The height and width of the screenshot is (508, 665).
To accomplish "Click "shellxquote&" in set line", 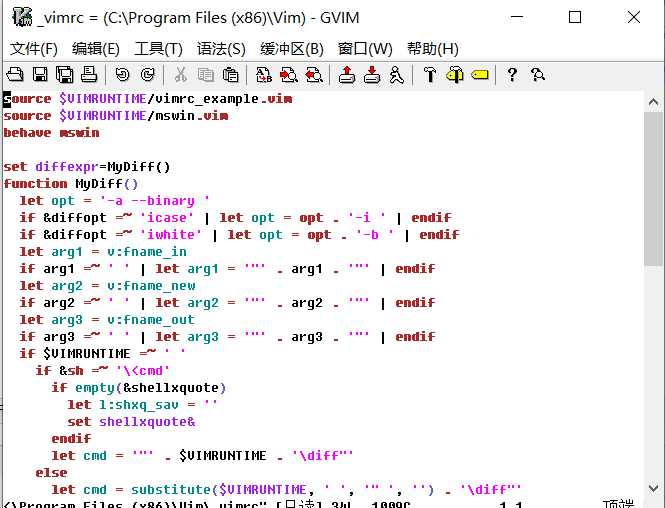I will click(x=147, y=421).
